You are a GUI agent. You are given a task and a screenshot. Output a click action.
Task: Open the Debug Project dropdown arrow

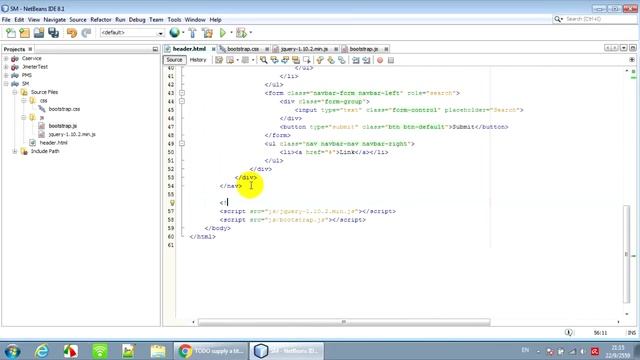(x=251, y=33)
